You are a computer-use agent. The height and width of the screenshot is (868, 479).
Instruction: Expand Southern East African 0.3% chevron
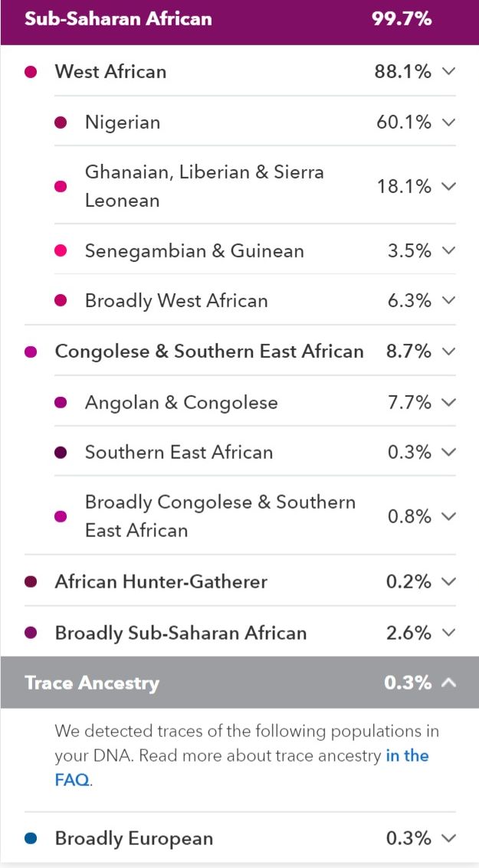[x=449, y=452]
